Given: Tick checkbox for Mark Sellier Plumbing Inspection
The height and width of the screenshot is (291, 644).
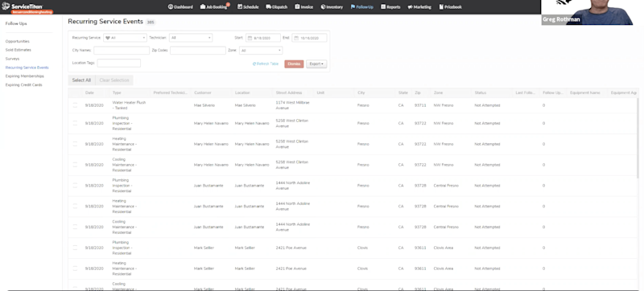Looking at the screenshot, I should [75, 248].
